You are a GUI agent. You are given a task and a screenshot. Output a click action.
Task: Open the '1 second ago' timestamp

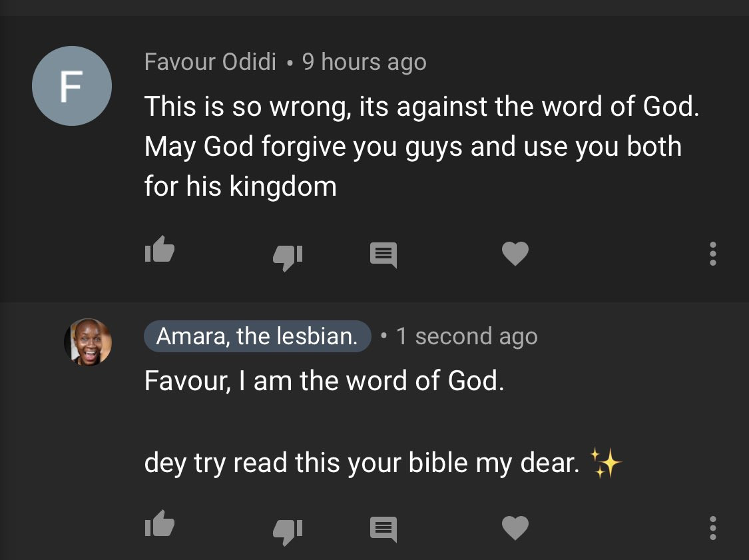(467, 336)
